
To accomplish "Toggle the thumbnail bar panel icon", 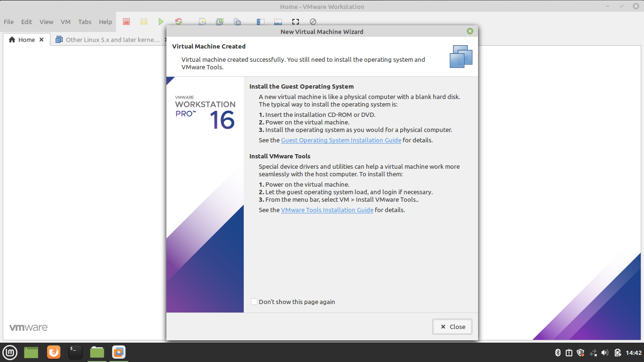I will [x=278, y=22].
